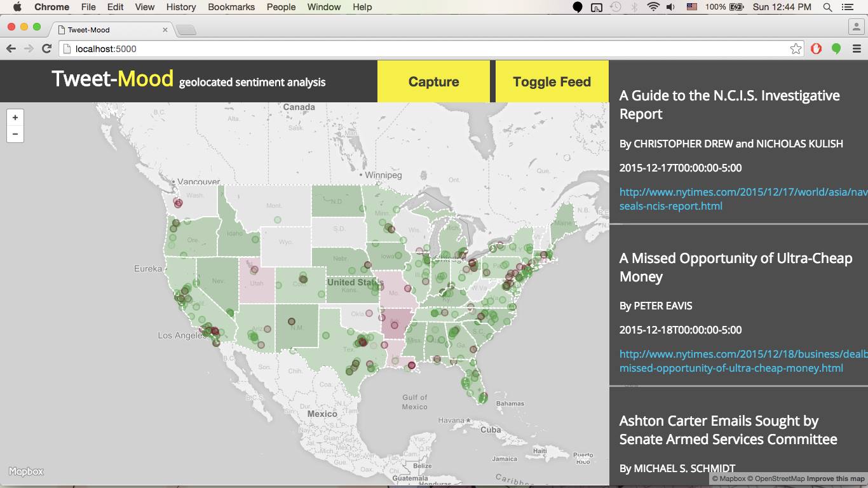Click date 2015-12-18T00:00:00-5:00

click(681, 330)
